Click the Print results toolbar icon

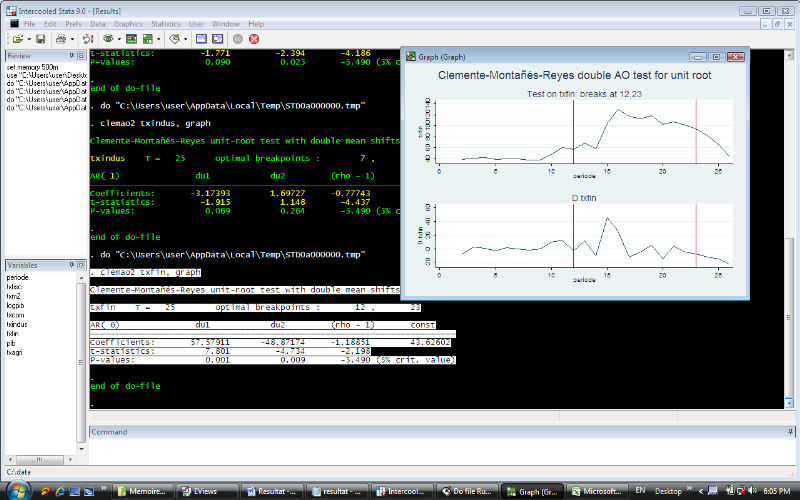(x=60, y=38)
